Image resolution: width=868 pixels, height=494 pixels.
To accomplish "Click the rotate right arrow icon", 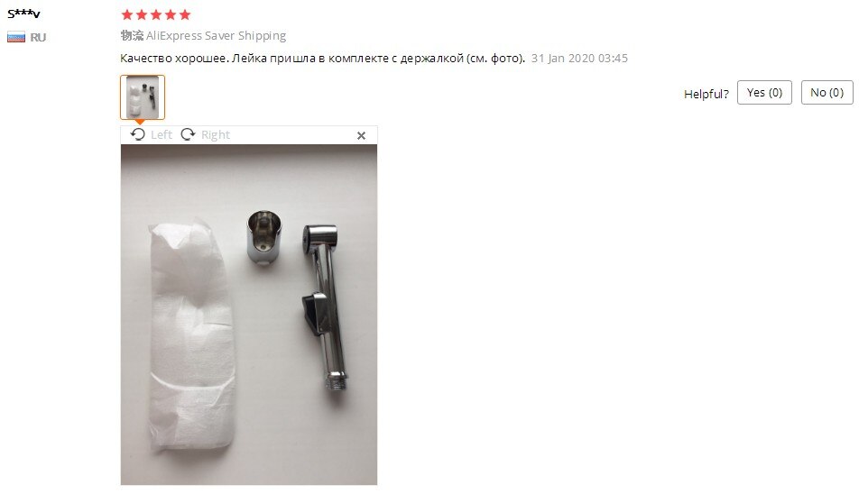I will 189,134.
